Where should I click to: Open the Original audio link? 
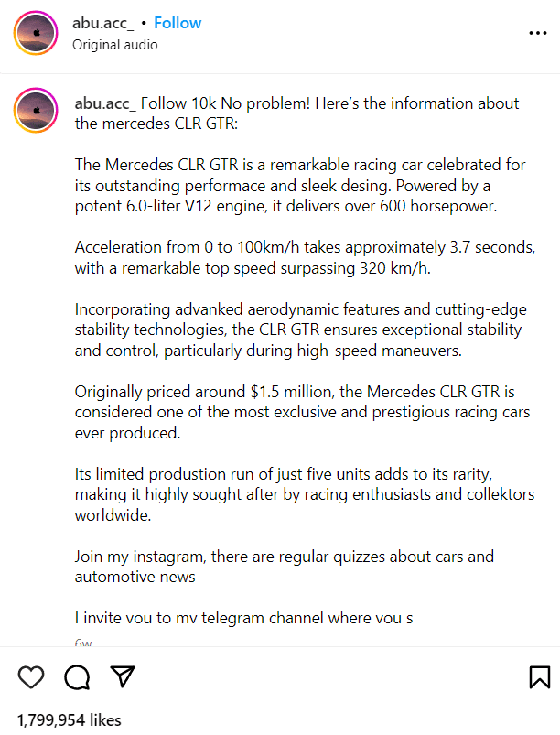pyautogui.click(x=115, y=45)
